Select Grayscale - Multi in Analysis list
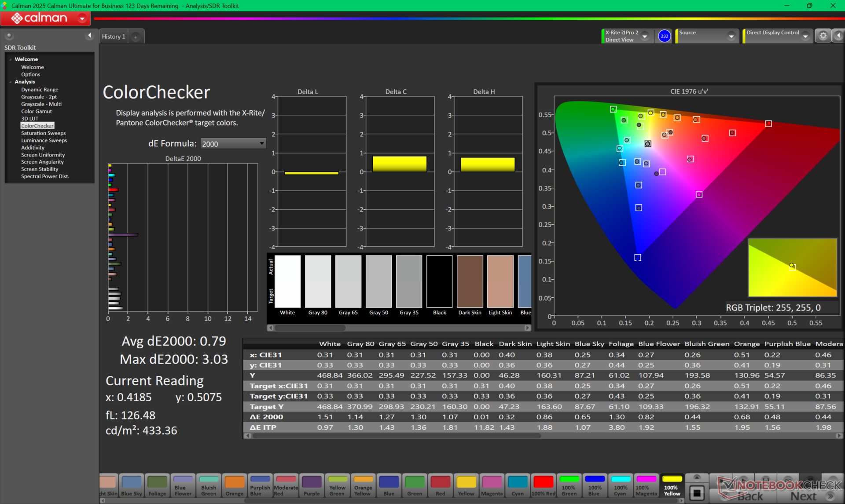 point(41,104)
